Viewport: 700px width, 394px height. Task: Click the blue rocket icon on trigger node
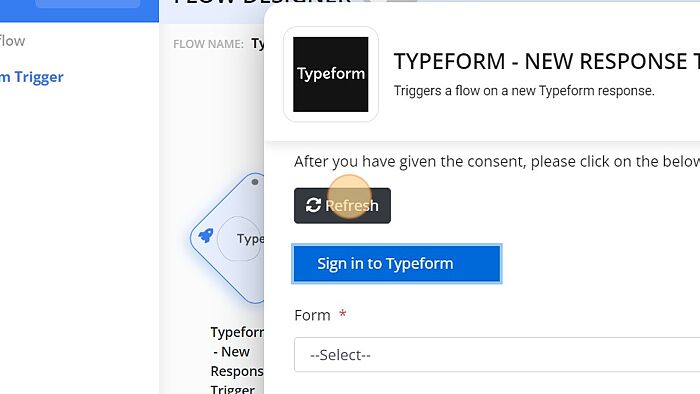click(206, 235)
